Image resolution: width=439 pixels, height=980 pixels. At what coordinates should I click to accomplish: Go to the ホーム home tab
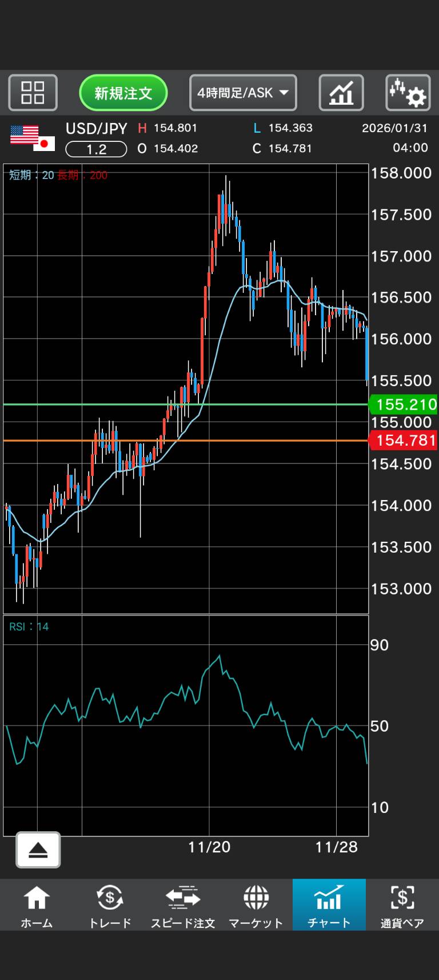point(37,905)
